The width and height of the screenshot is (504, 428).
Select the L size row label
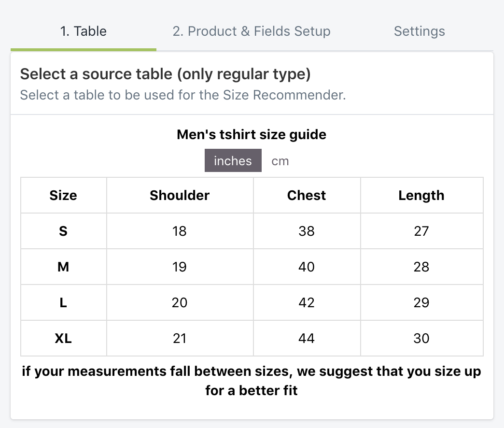click(63, 302)
